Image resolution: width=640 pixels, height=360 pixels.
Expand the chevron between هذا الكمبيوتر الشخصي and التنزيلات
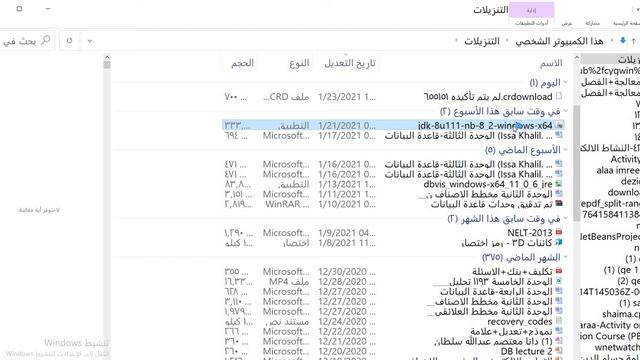point(507,41)
